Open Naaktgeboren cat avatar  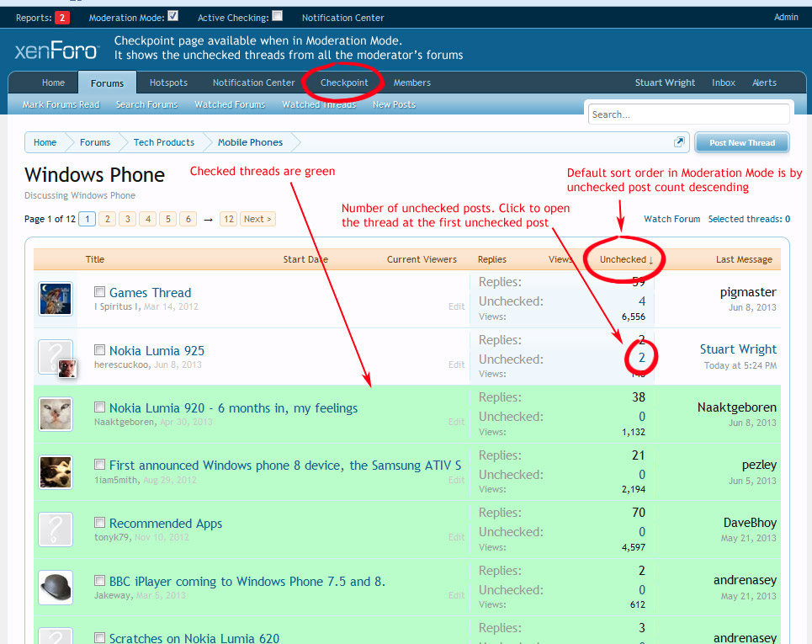[x=56, y=414]
